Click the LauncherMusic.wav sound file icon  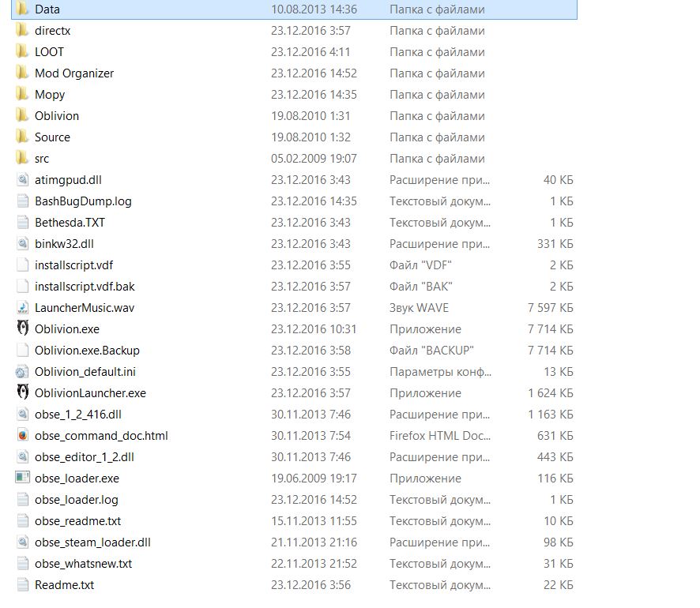(22, 307)
